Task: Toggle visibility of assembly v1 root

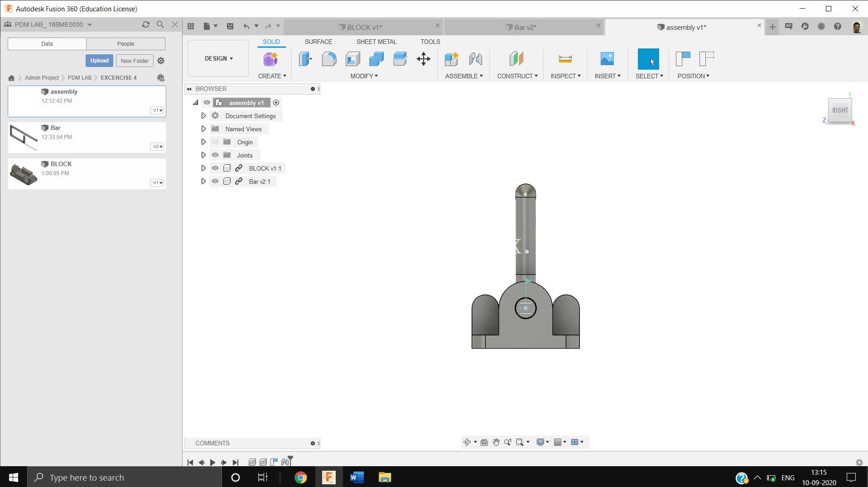Action: tap(207, 103)
